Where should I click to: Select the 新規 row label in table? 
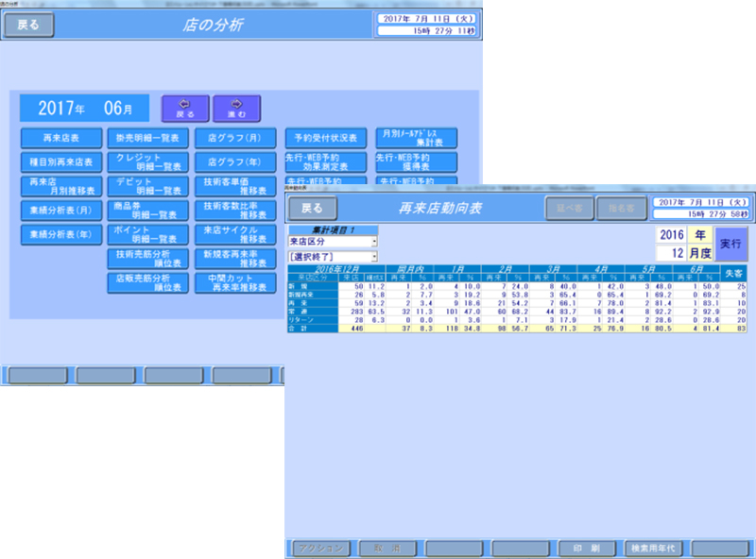[313, 286]
